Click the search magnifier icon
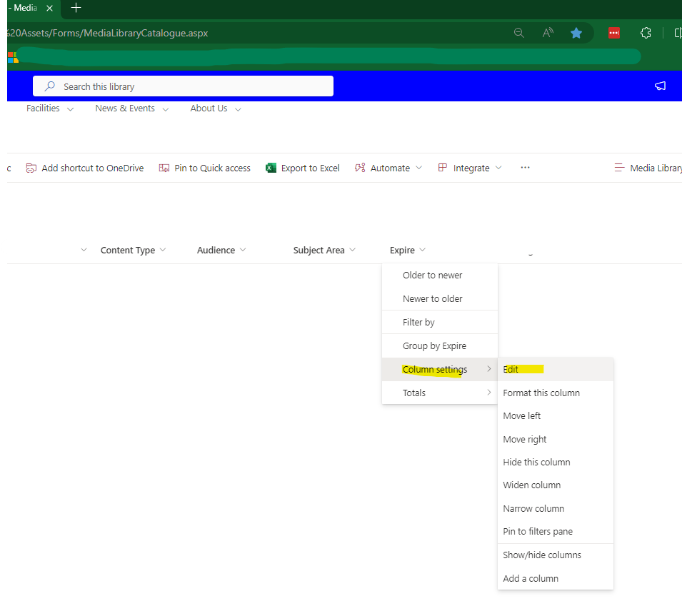This screenshot has width=682, height=616. pos(50,86)
